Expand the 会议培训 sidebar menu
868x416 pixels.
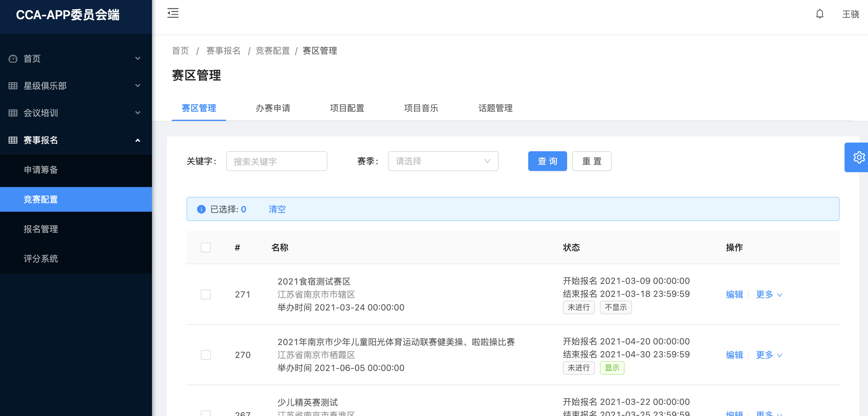click(137, 113)
